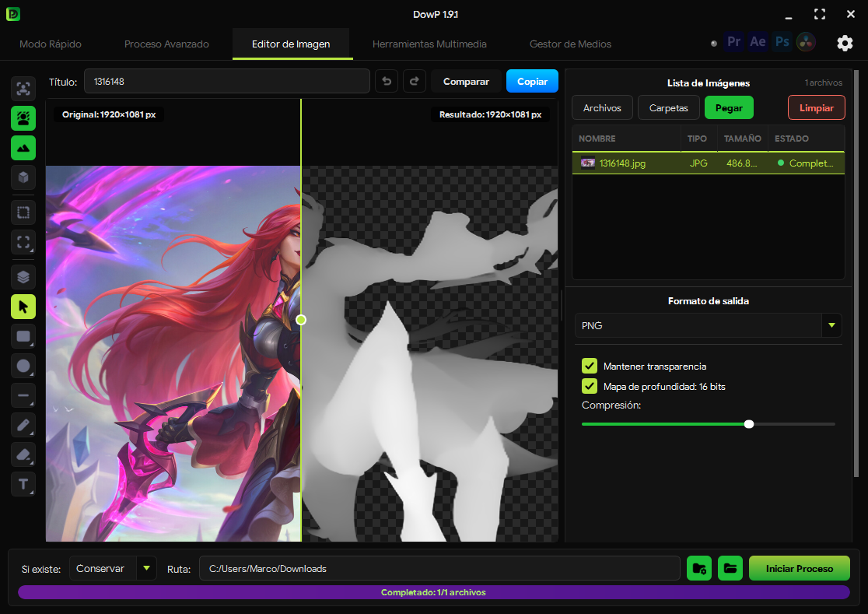868x614 pixels.
Task: Click the After Effects integration icon
Action: tap(758, 42)
